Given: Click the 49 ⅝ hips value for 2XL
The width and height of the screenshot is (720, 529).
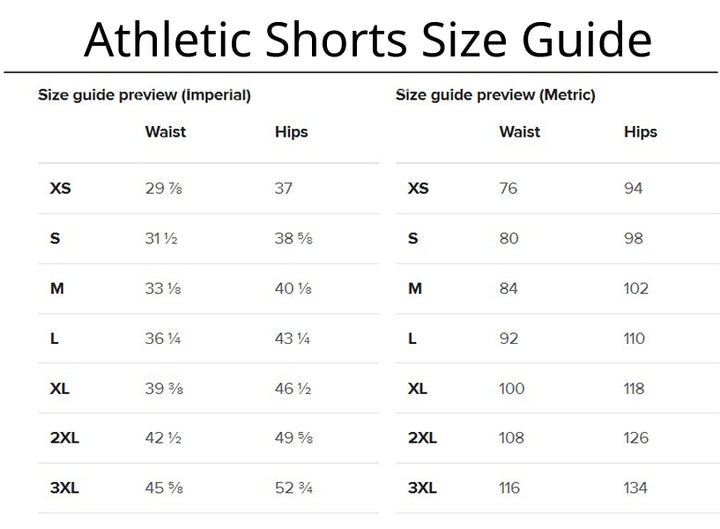Looking at the screenshot, I should point(292,438).
